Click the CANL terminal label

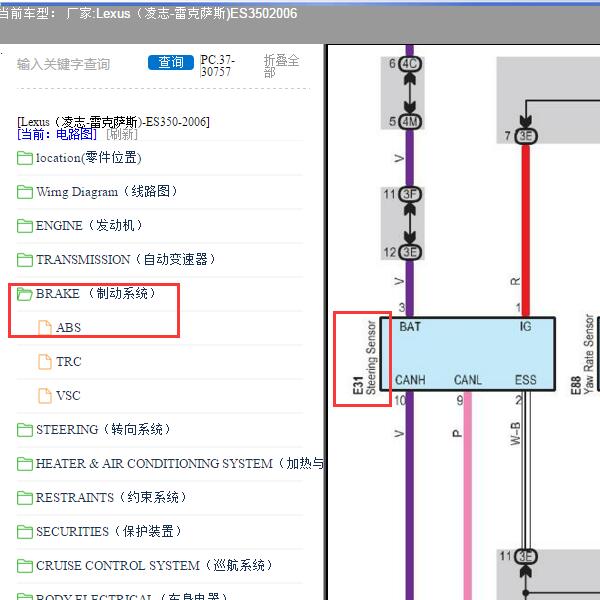click(x=468, y=380)
